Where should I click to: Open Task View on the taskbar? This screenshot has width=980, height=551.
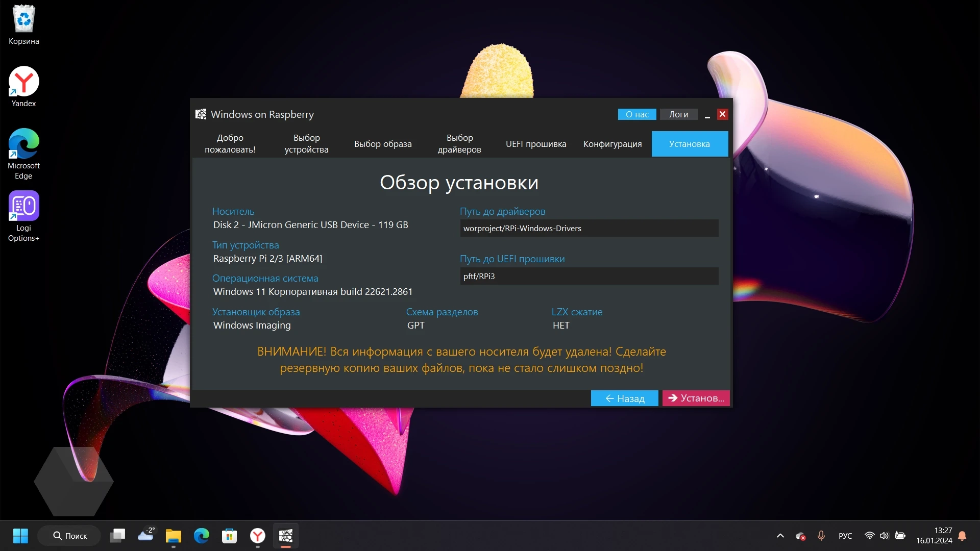coord(117,536)
